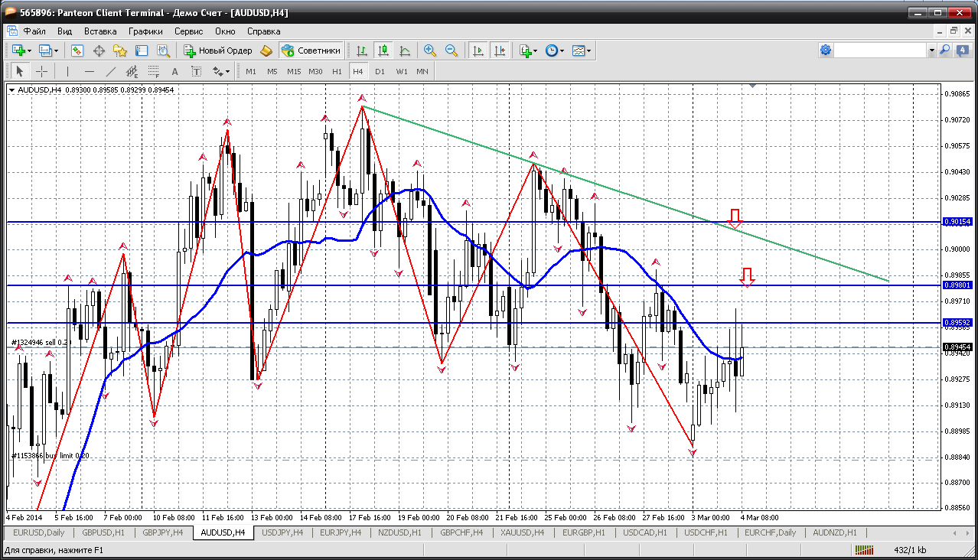Select the equidistant channel tool
Image resolution: width=978 pixels, height=560 pixels.
(132, 71)
